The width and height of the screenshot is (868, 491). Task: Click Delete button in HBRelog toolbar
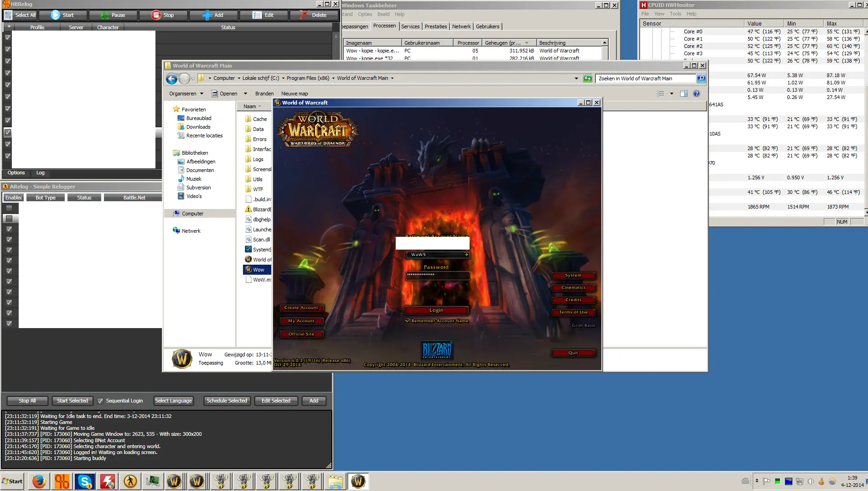tap(313, 15)
